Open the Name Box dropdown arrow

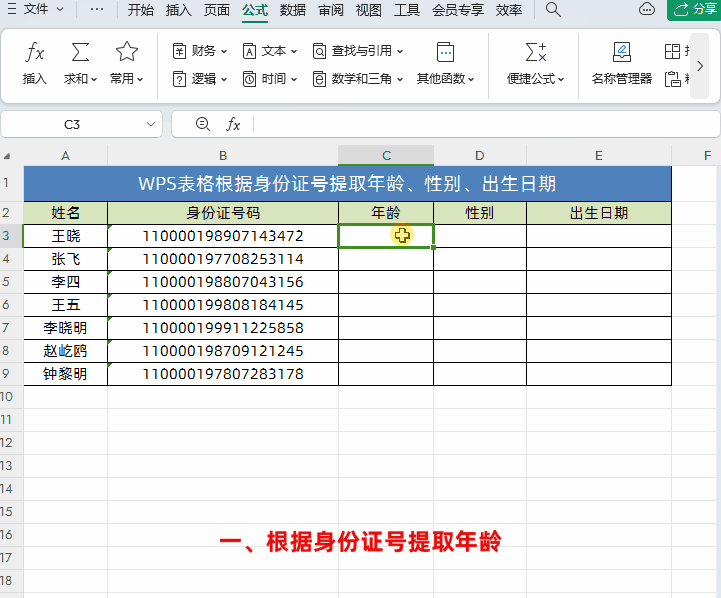coord(151,124)
